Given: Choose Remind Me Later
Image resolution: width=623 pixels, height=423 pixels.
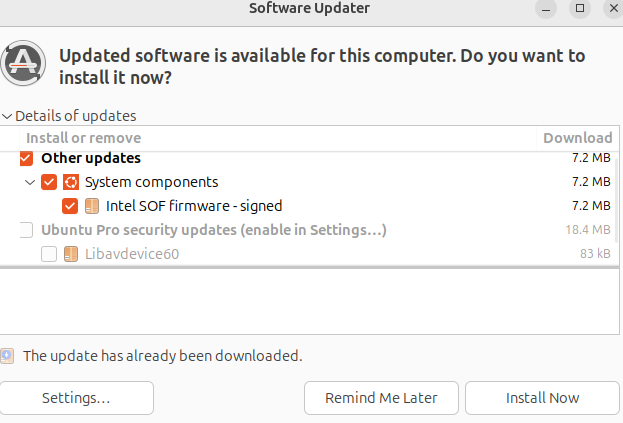Looking at the screenshot, I should point(381,398).
